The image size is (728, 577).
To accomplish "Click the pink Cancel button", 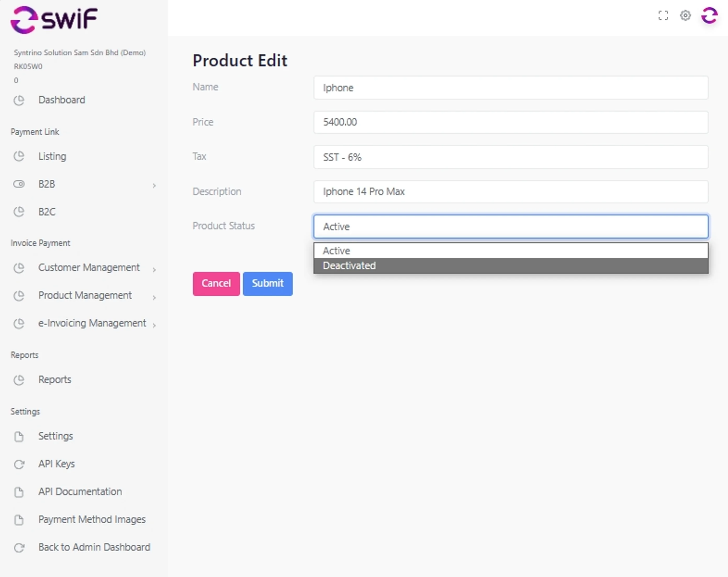I will 216,284.
